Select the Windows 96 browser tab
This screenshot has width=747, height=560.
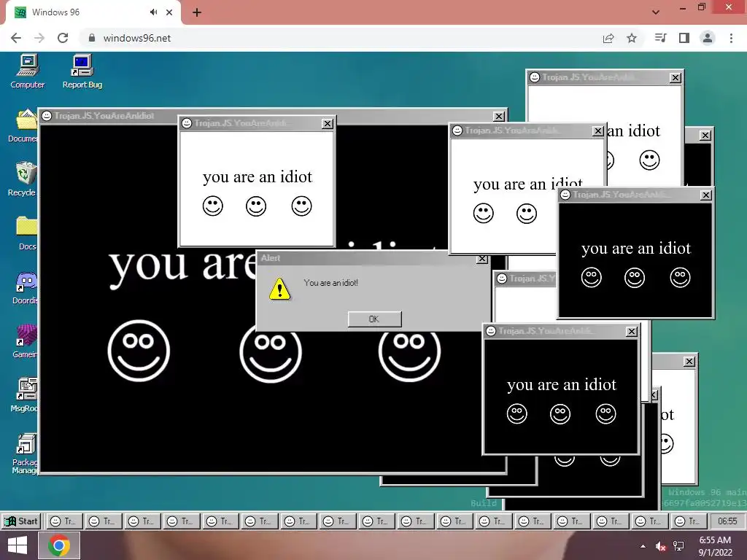(93, 12)
